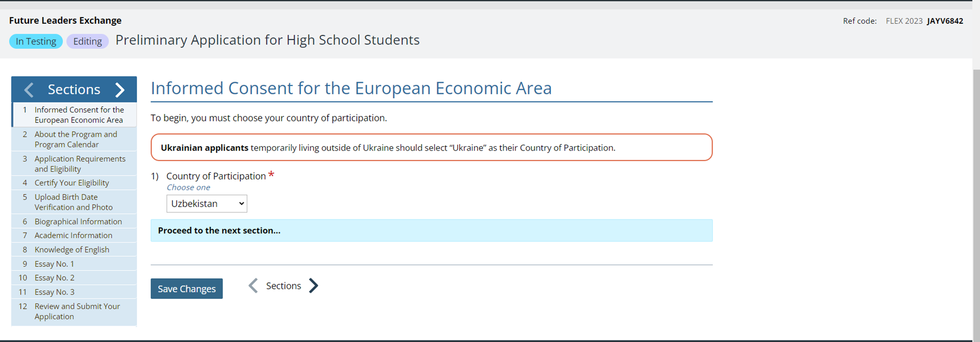The height and width of the screenshot is (342, 980).
Task: Navigate to Academic Information section
Action: pos(73,236)
